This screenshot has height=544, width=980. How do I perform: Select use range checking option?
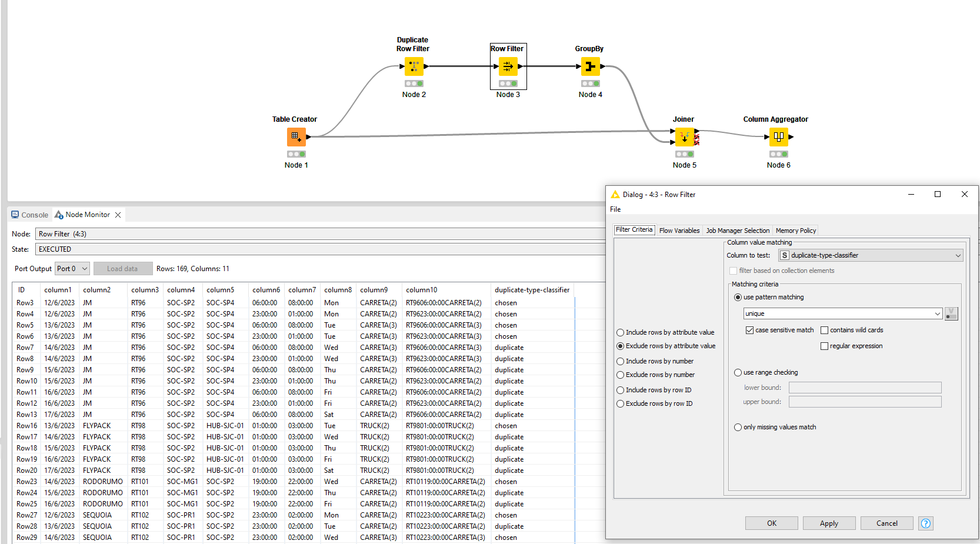click(766, 372)
